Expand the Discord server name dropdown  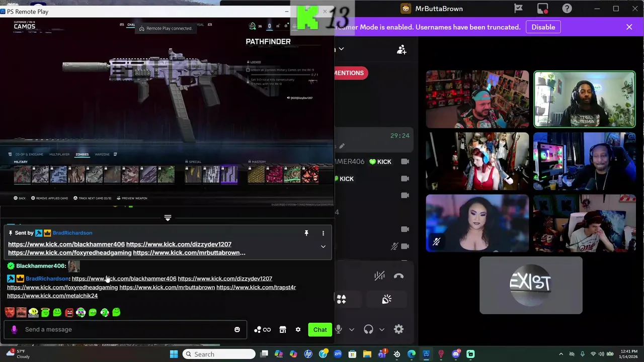pos(341,49)
